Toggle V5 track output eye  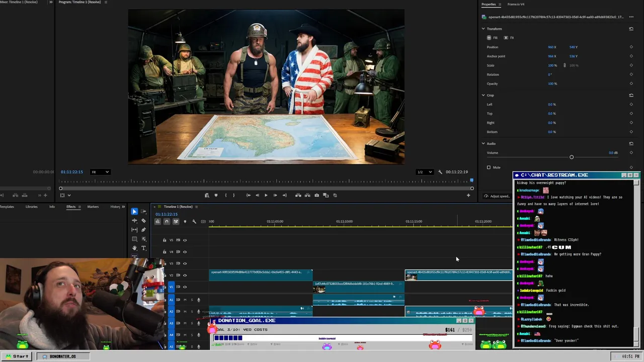click(185, 240)
